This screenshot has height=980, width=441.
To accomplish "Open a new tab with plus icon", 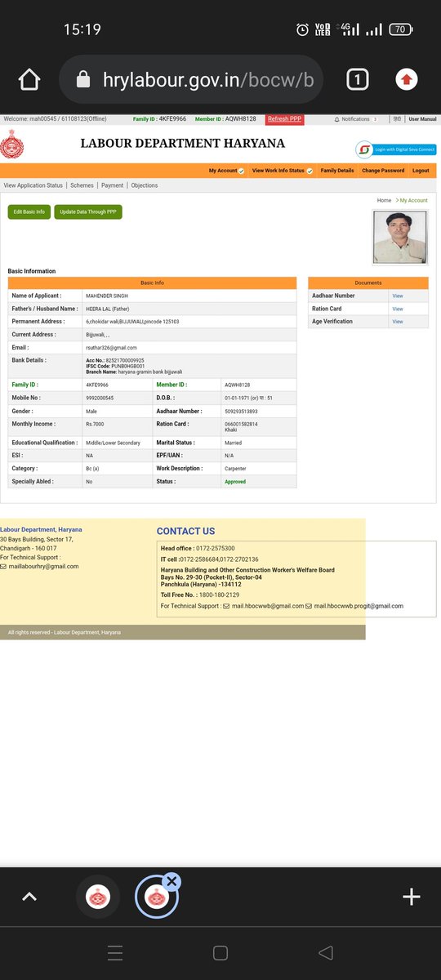I will click(412, 897).
